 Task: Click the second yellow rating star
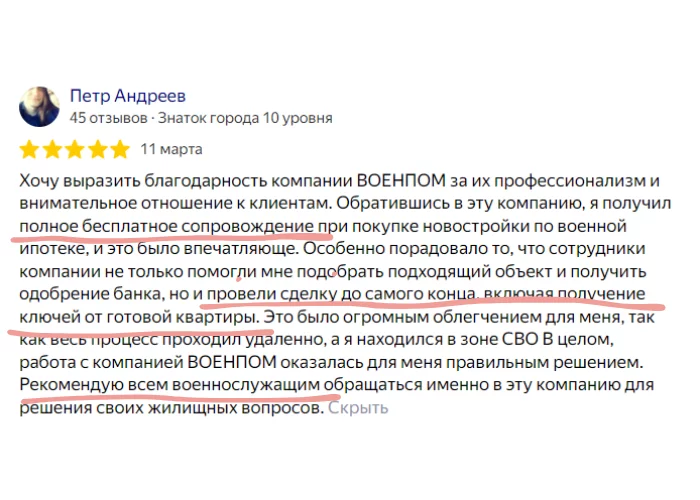coord(52,150)
